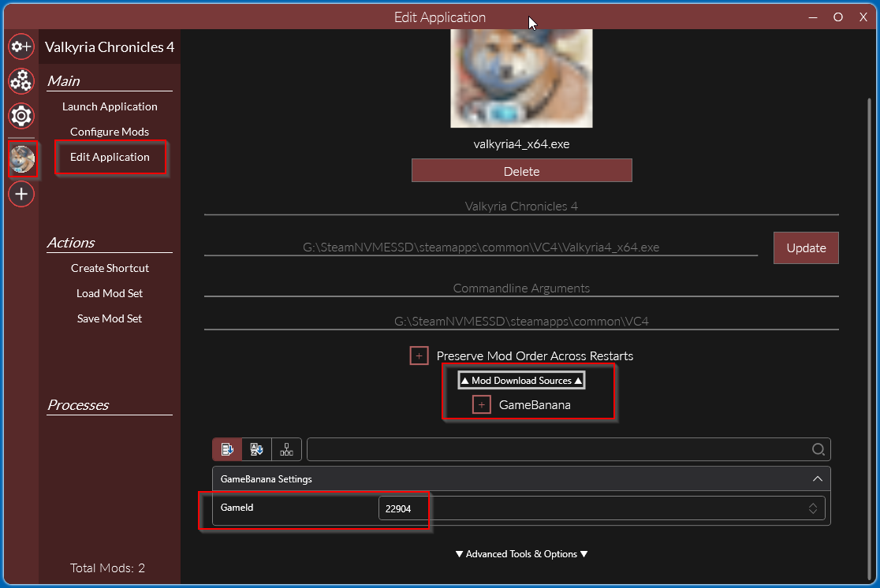Collapse the Mod Download Sources section

[521, 381]
